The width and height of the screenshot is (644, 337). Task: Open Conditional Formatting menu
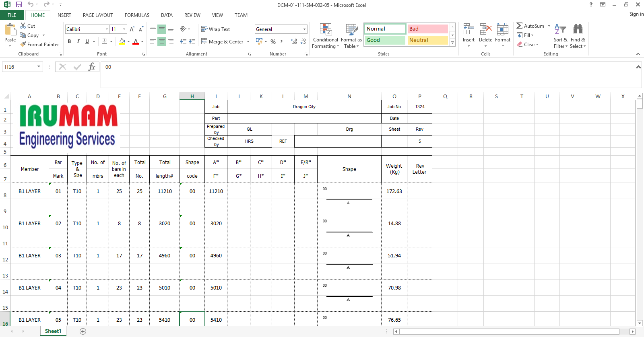325,36
